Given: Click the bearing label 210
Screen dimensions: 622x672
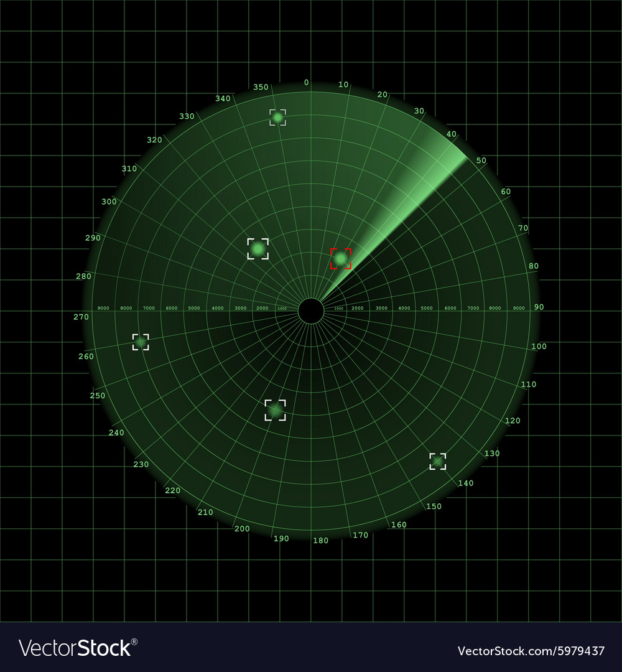Looking at the screenshot, I should 205,512.
